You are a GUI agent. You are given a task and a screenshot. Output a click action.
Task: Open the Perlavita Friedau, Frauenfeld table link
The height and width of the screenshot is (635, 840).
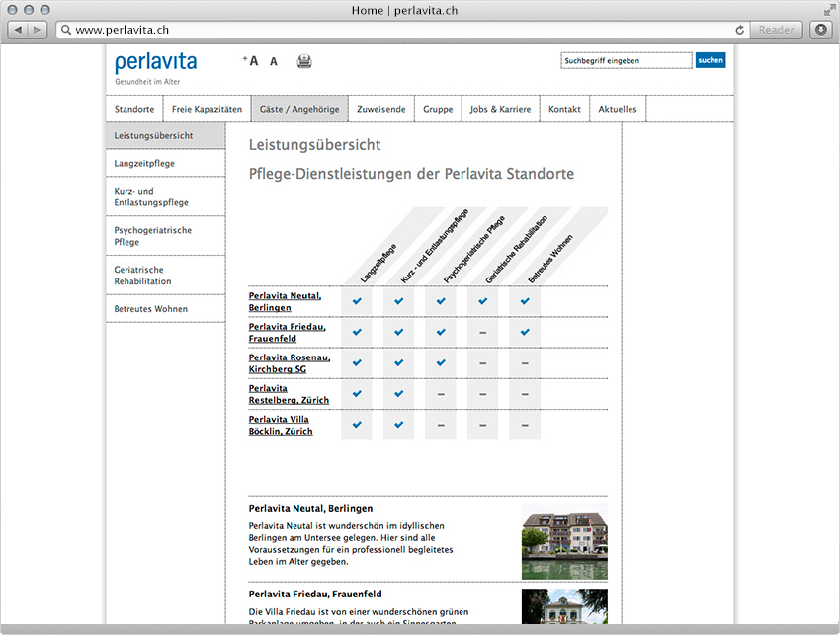[287, 333]
